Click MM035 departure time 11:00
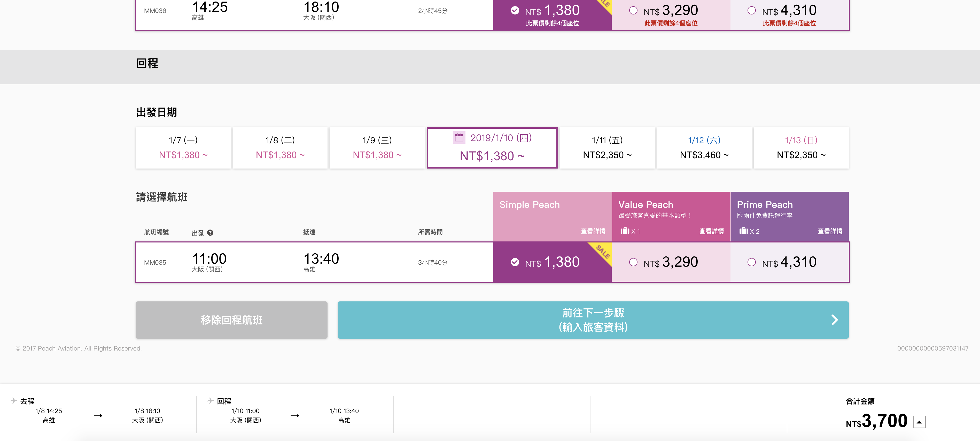This screenshot has height=441, width=980. pyautogui.click(x=209, y=258)
